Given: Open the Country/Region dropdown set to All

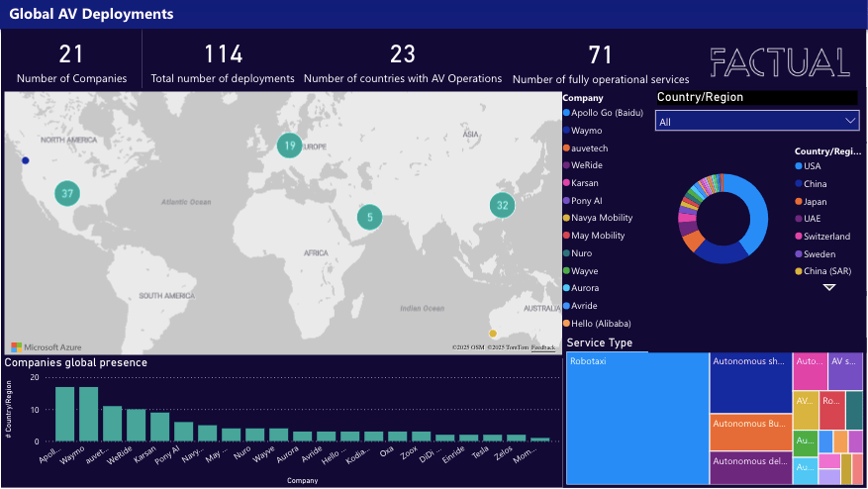Looking at the screenshot, I should (757, 121).
